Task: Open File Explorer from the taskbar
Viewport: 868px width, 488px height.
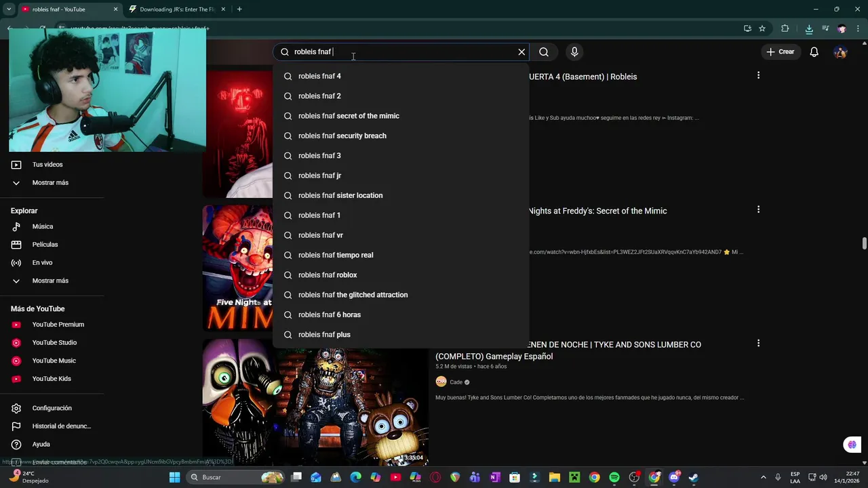Action: pyautogui.click(x=555, y=477)
